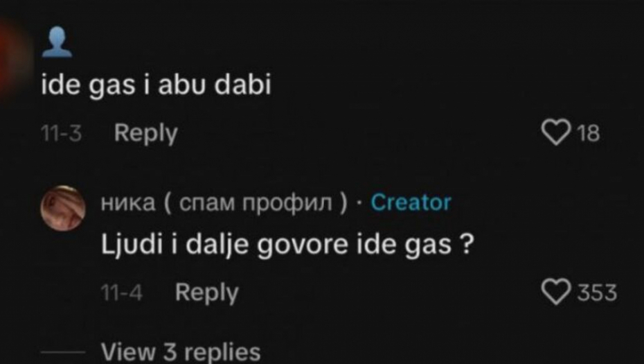The width and height of the screenshot is (644, 364).
Task: Click the line beside View 3 replies
Action: (62, 352)
